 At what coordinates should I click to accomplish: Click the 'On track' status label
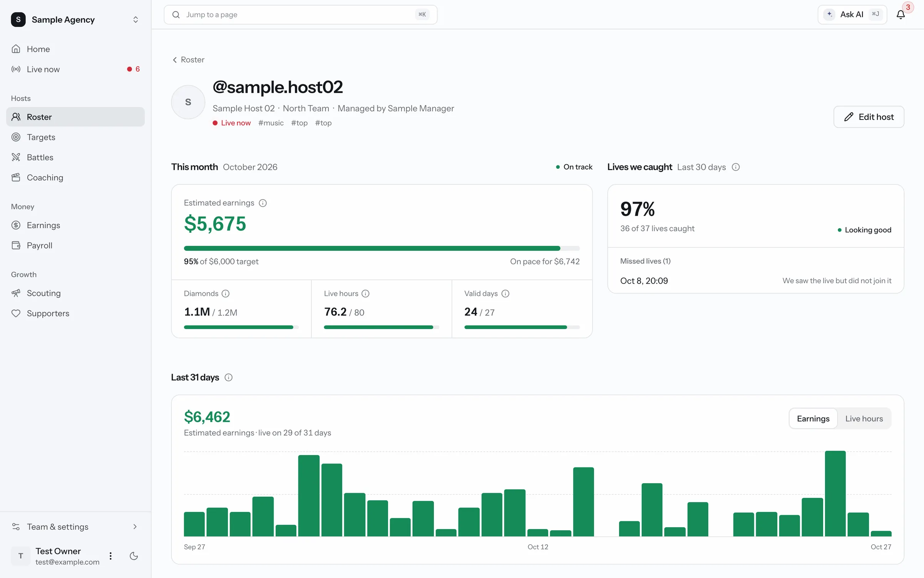[574, 167]
